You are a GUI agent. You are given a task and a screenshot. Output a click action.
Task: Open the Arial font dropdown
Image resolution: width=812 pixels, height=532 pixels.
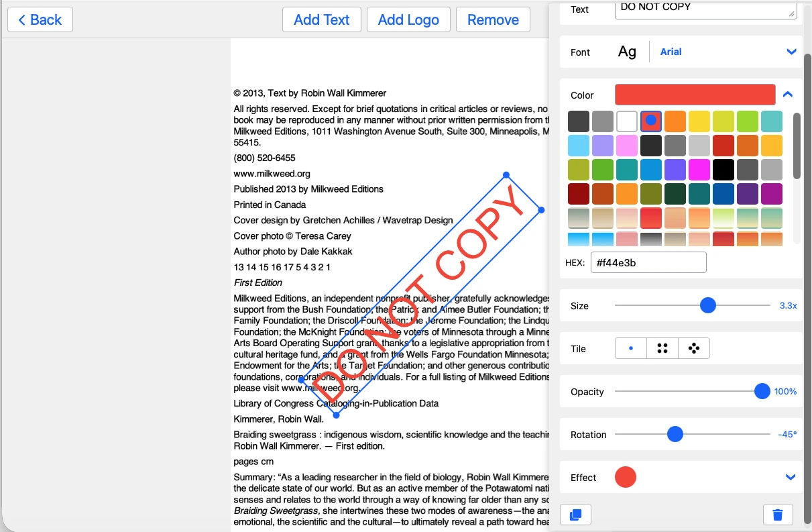click(x=791, y=51)
